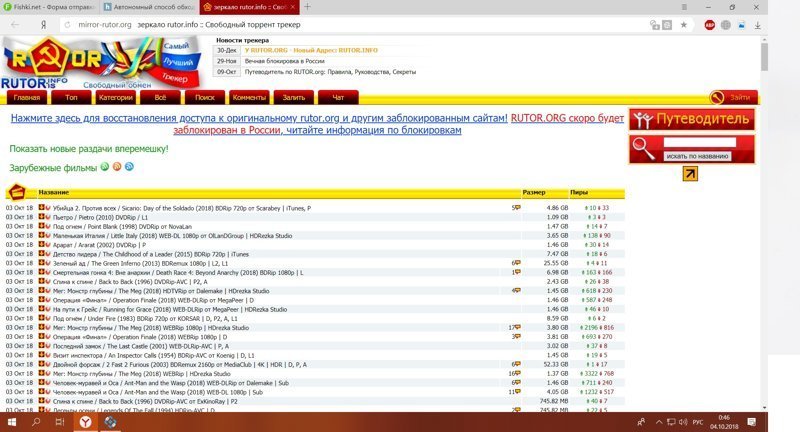The height and width of the screenshot is (432, 800).
Task: Close the зеркало rutor.info tab
Action: [292, 7]
